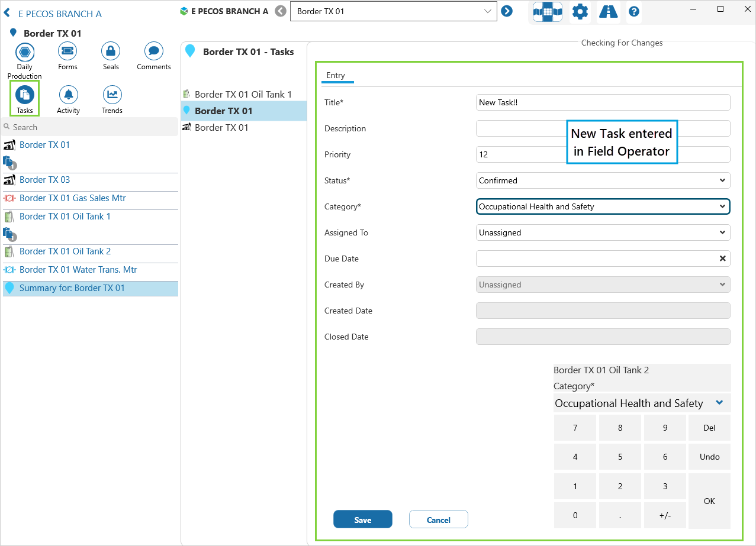Open the Assigned To dropdown
This screenshot has height=546, width=756.
pyautogui.click(x=603, y=232)
